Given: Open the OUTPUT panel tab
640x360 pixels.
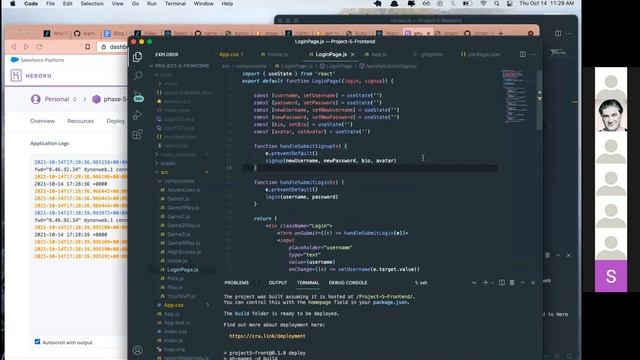Looking at the screenshot, I should point(278,282).
